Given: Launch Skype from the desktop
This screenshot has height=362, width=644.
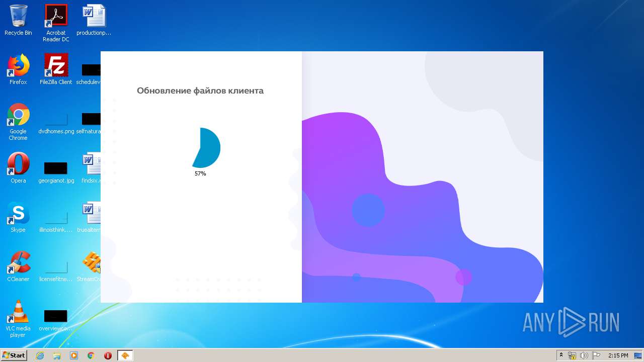Looking at the screenshot, I should tap(18, 217).
